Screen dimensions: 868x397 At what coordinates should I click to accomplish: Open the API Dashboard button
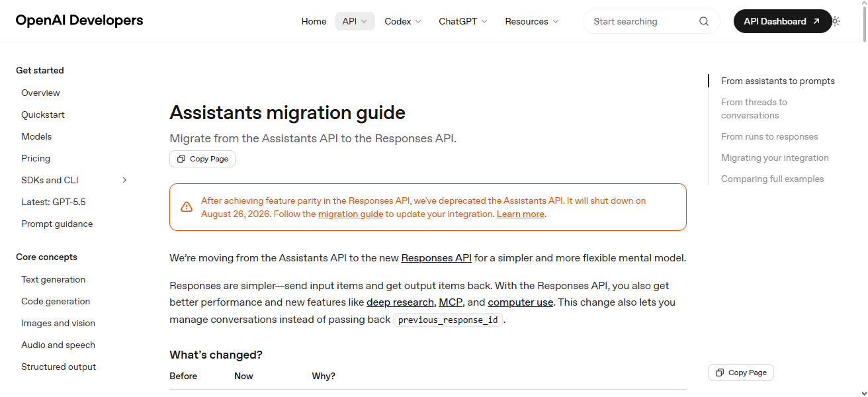(x=782, y=21)
